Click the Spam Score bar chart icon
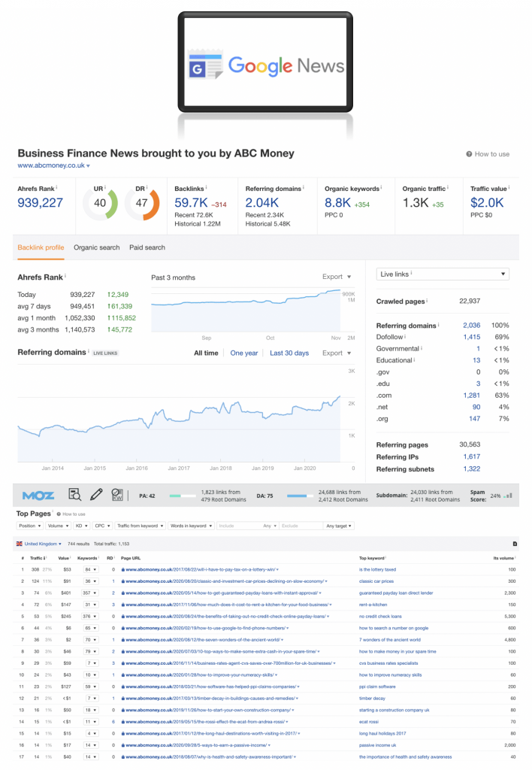 [509, 496]
